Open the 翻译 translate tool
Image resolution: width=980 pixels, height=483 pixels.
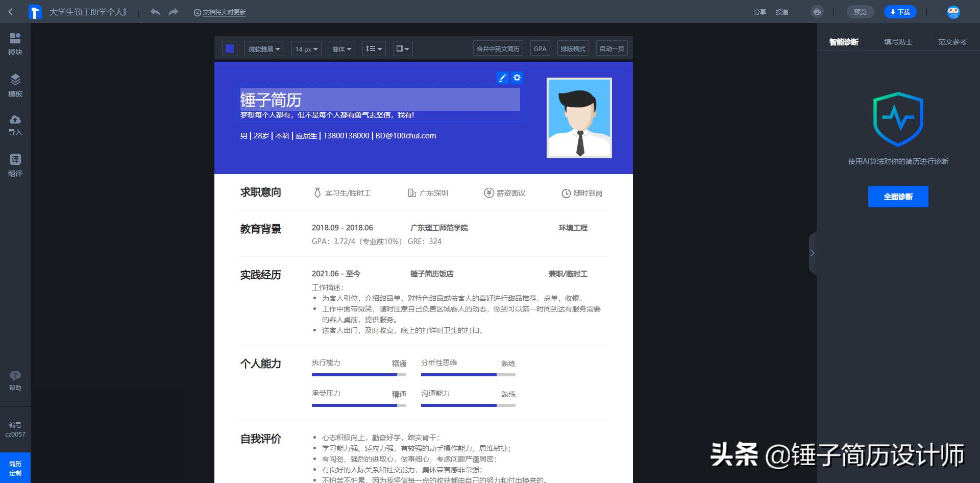point(15,162)
